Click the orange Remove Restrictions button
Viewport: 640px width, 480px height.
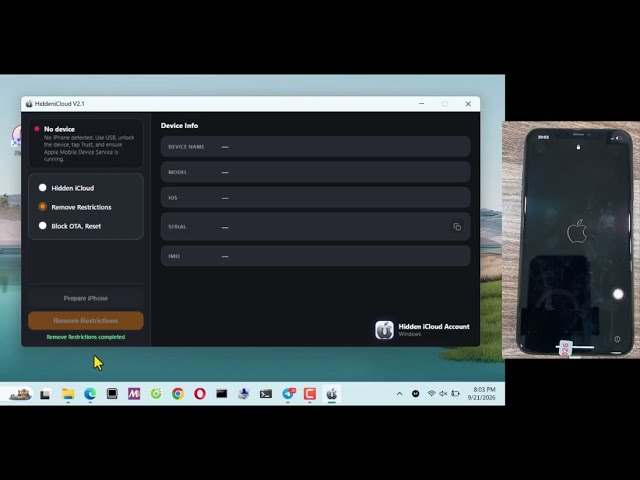point(86,321)
